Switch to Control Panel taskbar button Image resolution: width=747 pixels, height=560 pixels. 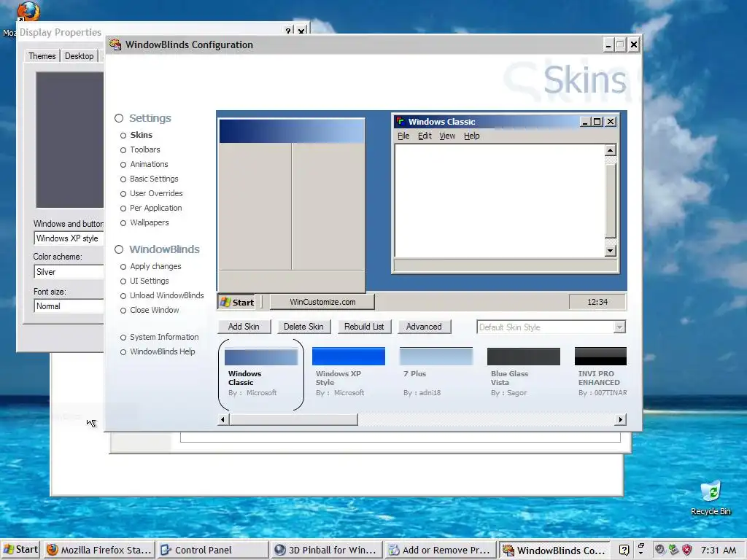point(213,550)
